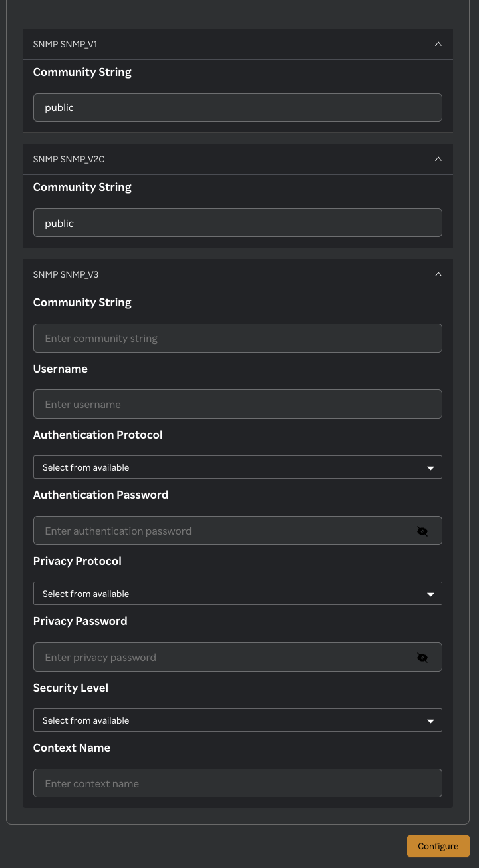Click the Privacy Protocol dropdown arrow

(x=429, y=593)
